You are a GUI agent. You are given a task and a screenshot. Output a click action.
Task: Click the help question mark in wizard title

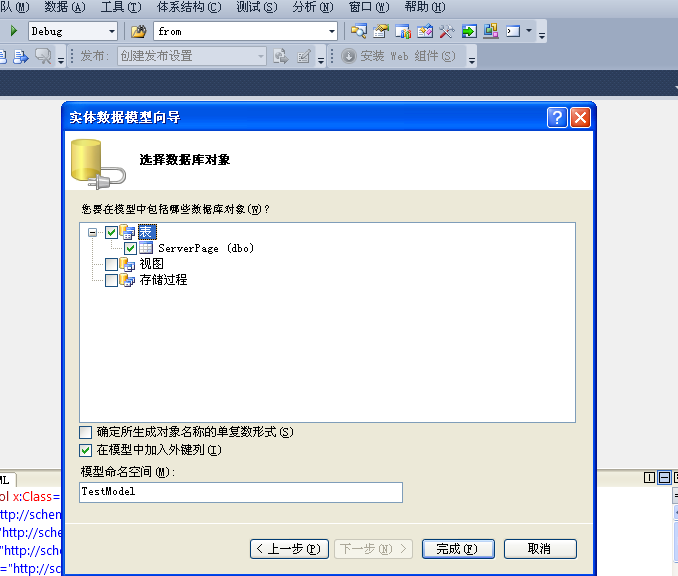coord(557,117)
